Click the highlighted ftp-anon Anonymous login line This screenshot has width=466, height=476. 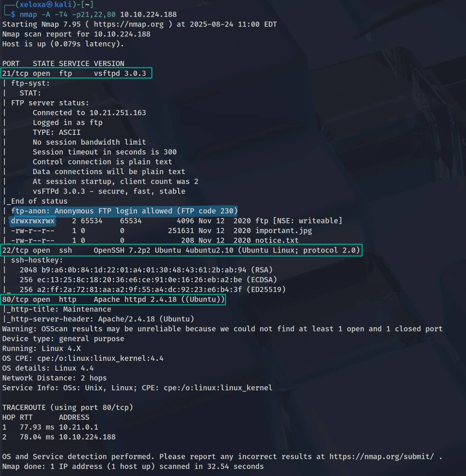pyautogui.click(x=124, y=211)
